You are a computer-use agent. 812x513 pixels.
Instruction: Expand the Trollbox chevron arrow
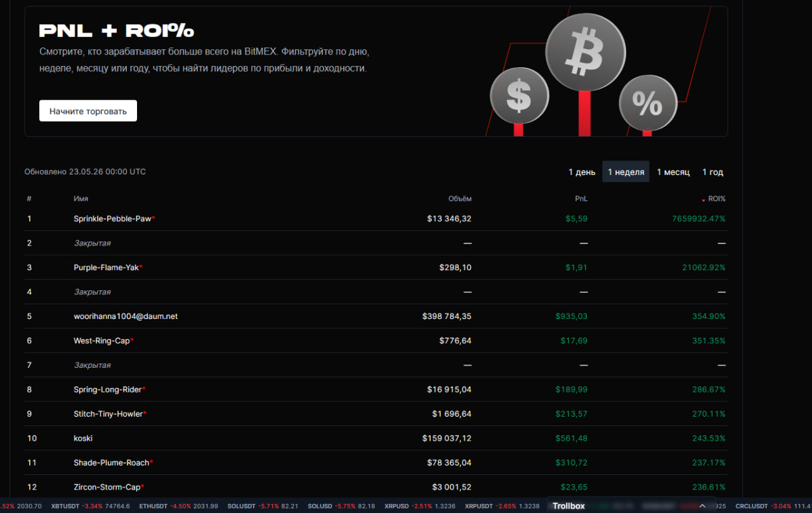click(x=702, y=506)
